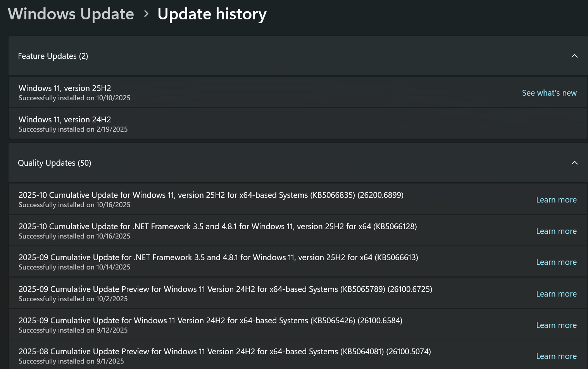Select the KB5066613 .NET Framework update title

pyautogui.click(x=218, y=257)
